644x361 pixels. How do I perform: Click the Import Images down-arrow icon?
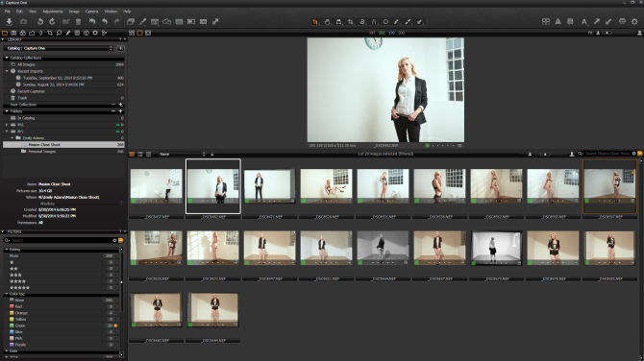click(x=9, y=22)
